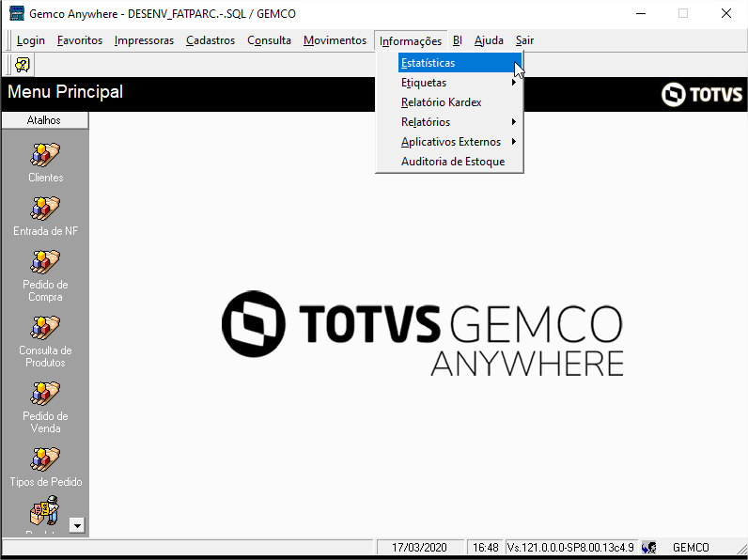Click the date 17/03/2020 in status bar
This screenshot has width=748, height=560.
click(x=419, y=547)
